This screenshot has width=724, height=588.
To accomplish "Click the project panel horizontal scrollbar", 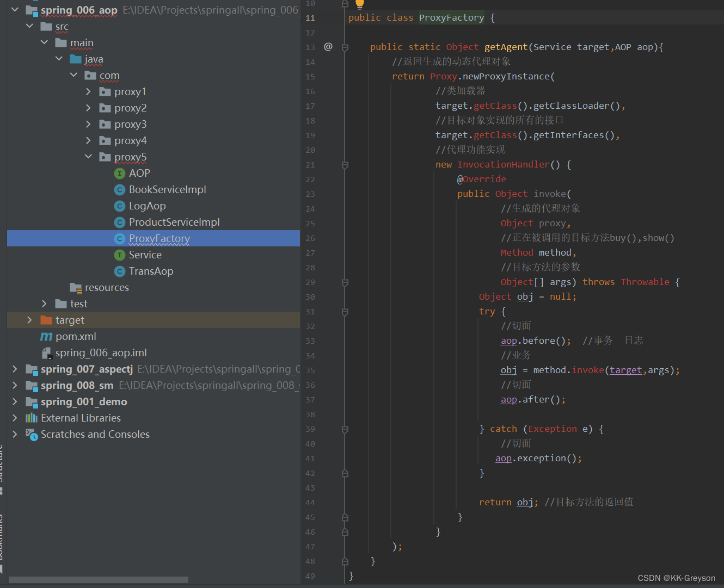I will pyautogui.click(x=99, y=580).
